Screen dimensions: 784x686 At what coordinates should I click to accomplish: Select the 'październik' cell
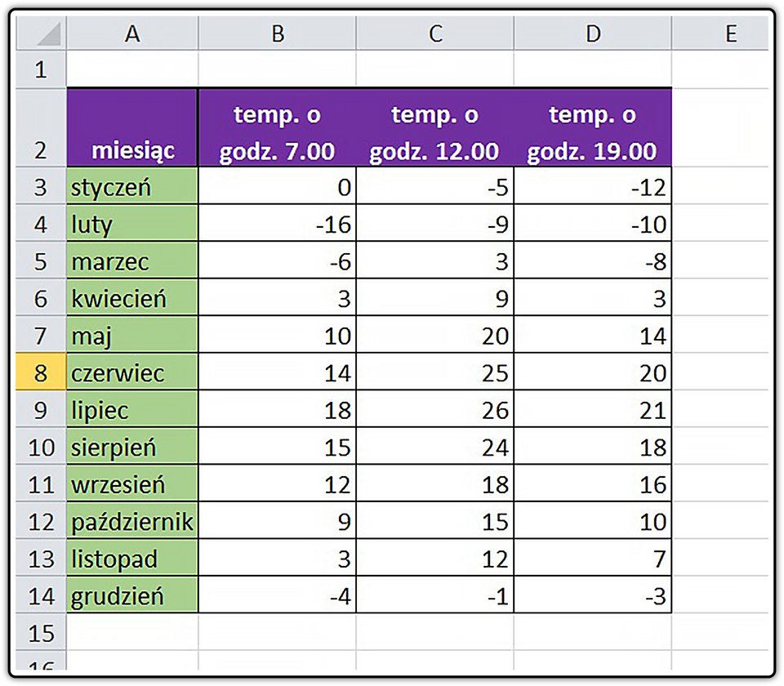pyautogui.click(x=132, y=520)
